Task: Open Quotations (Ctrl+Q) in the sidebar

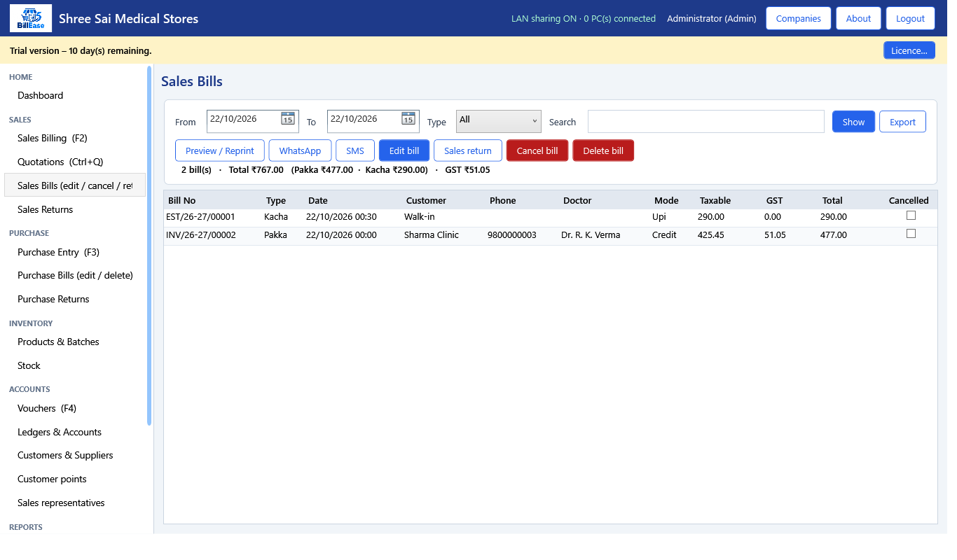Action: [x=74, y=162]
